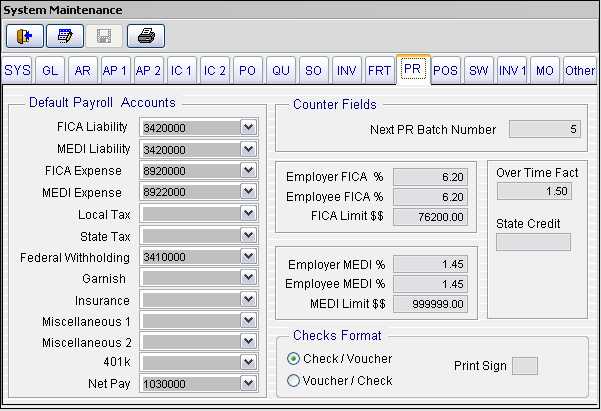Click the empty State Credit field
Screen dimensions: 601x411
[x=534, y=242]
